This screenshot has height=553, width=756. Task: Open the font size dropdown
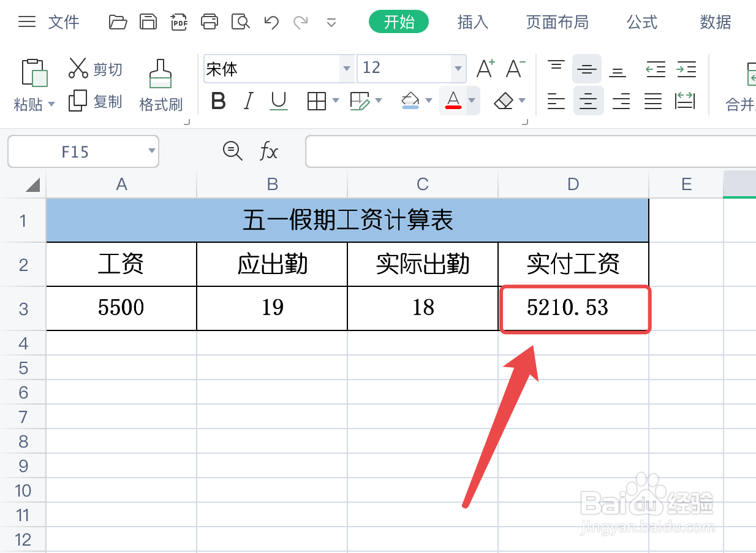[x=458, y=69]
